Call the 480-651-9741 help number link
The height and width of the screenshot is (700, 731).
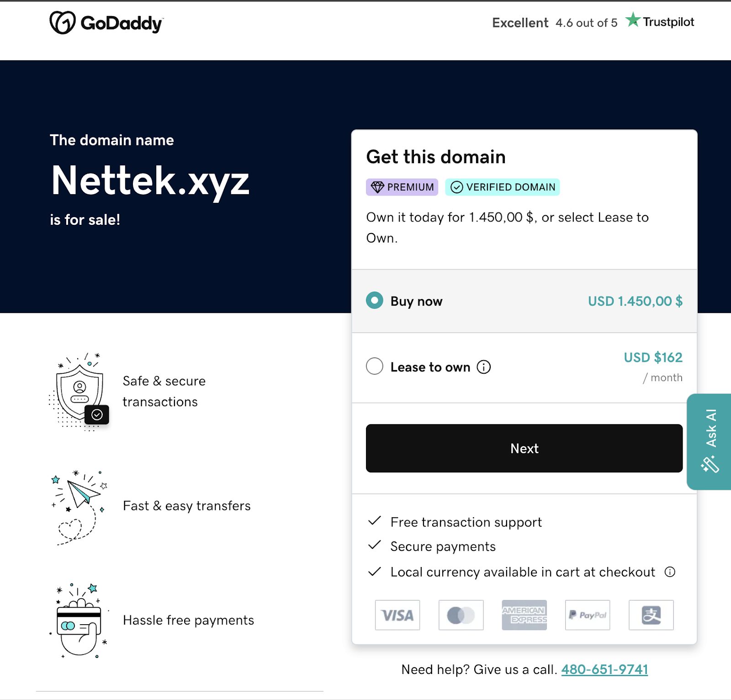[604, 669]
